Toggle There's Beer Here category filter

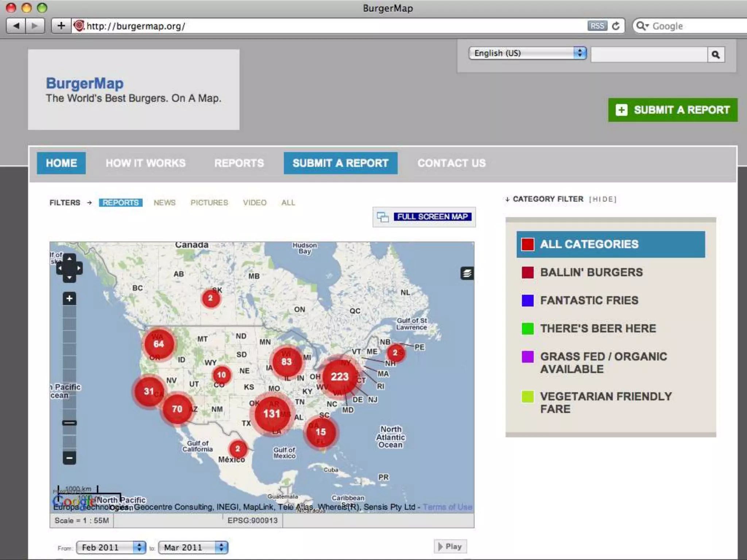(x=597, y=328)
